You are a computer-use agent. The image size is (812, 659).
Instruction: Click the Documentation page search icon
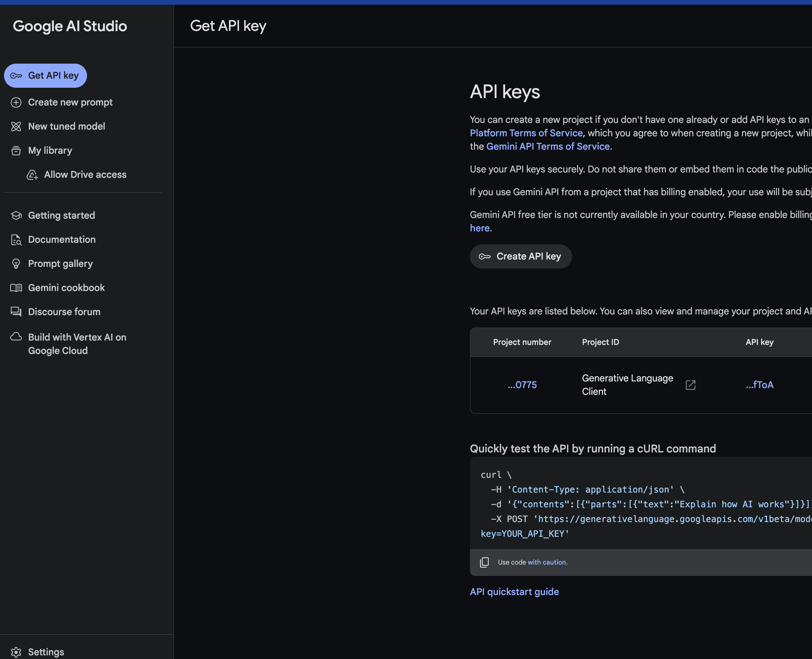coord(16,240)
